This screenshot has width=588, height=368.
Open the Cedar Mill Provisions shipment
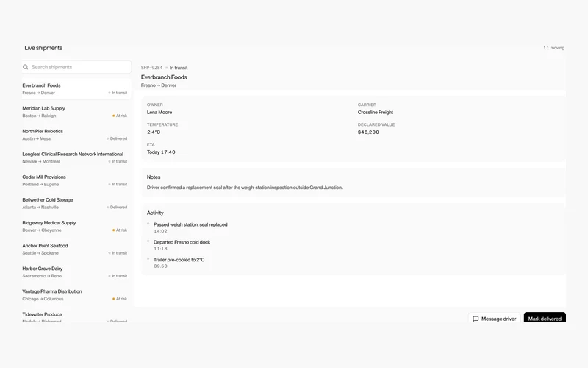[76, 180]
